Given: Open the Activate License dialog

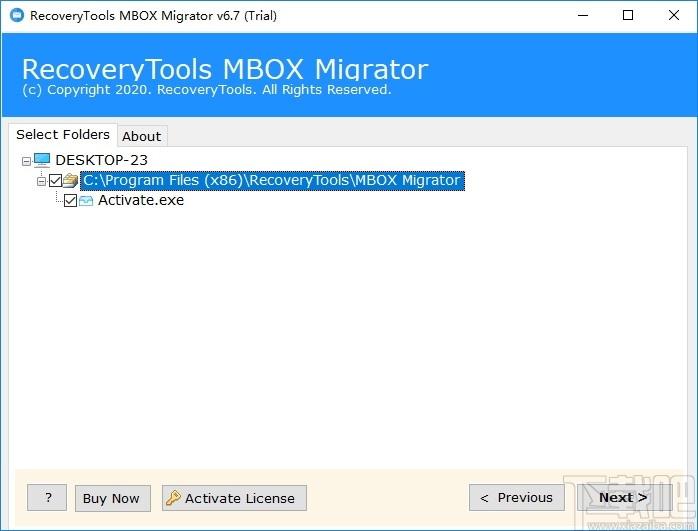Looking at the screenshot, I should tap(234, 498).
